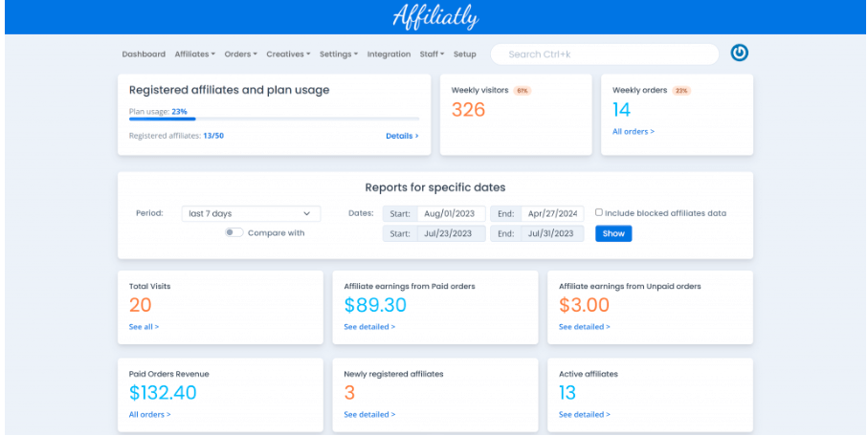The height and width of the screenshot is (436, 868).
Task: Click the power logout icon
Action: tap(739, 54)
